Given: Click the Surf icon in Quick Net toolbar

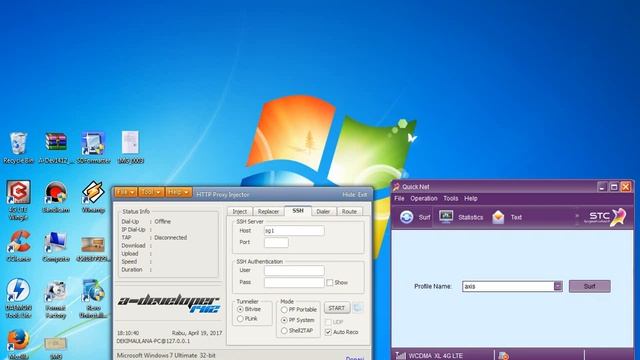Looking at the screenshot, I should coord(407,217).
